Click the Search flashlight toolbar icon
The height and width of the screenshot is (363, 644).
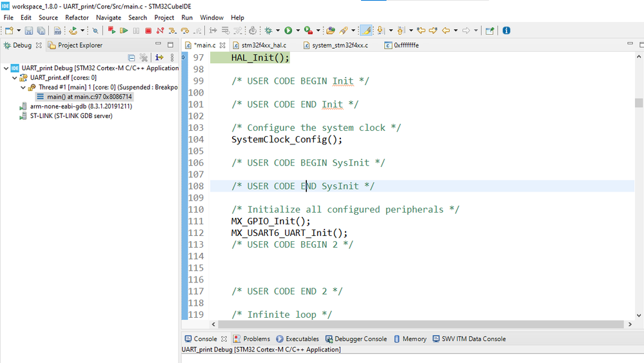click(344, 30)
